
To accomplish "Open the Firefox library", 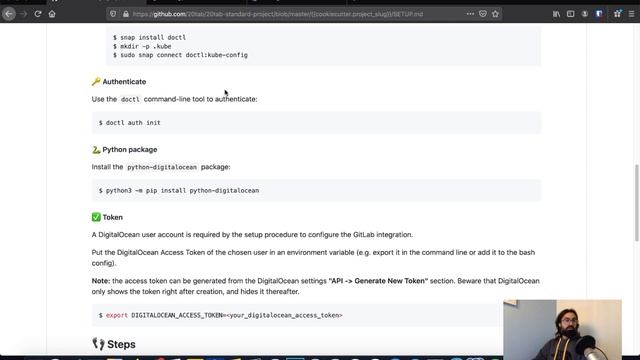I will point(556,14).
